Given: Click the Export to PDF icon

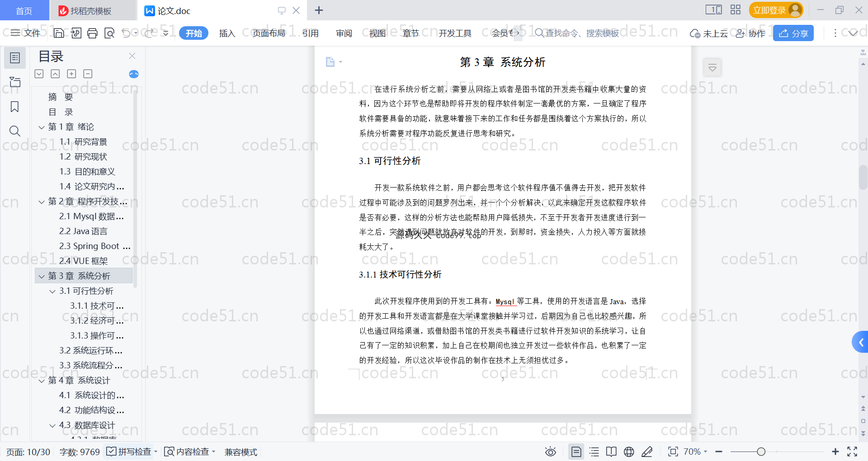Looking at the screenshot, I should coord(76,33).
